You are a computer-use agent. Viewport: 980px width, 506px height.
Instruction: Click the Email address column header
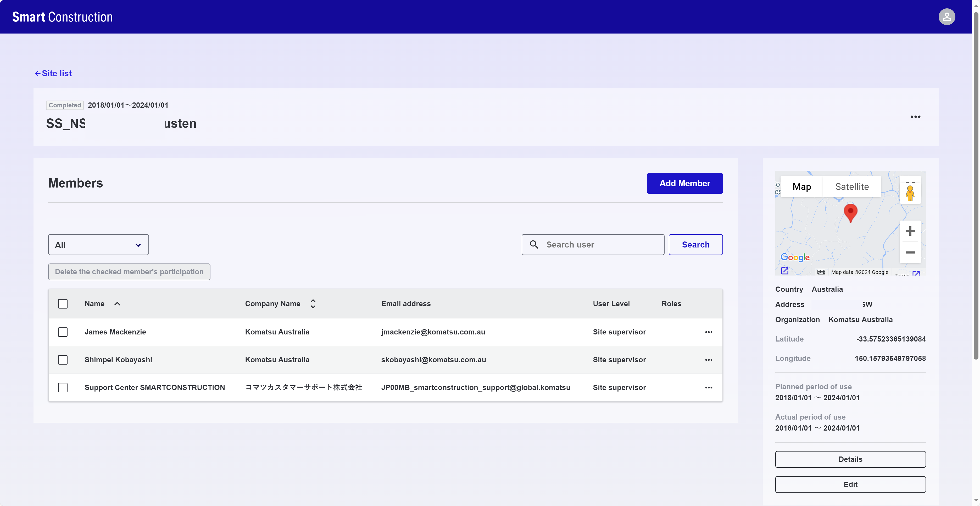click(x=406, y=304)
